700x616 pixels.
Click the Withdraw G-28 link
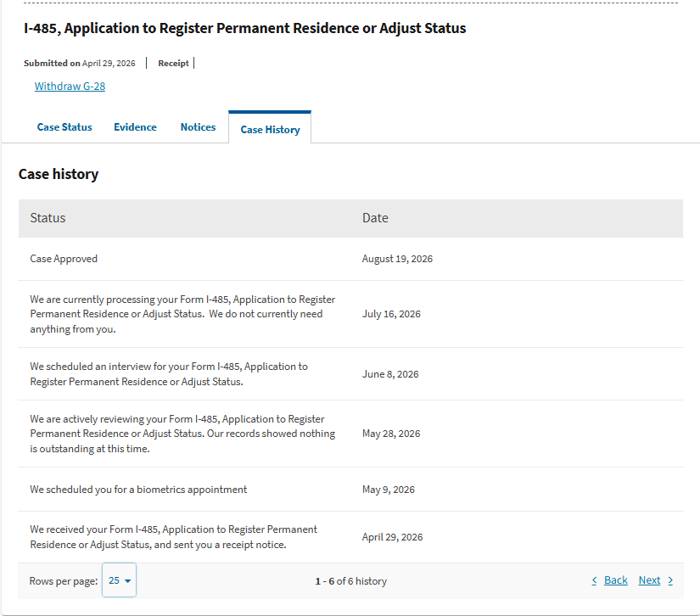coord(70,87)
